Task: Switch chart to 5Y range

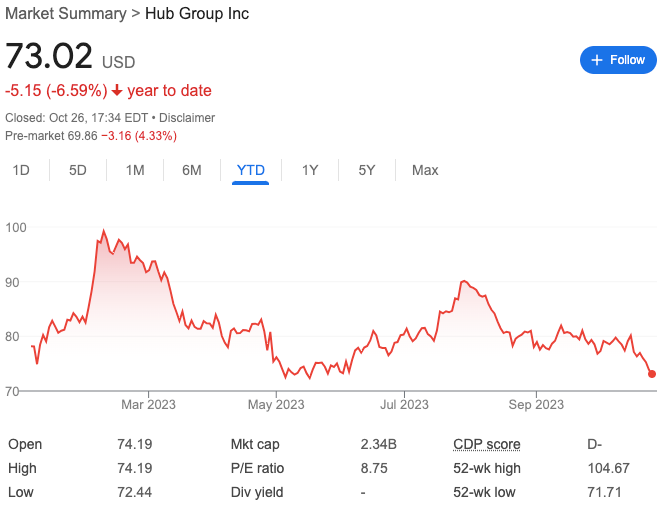Action: (367, 170)
